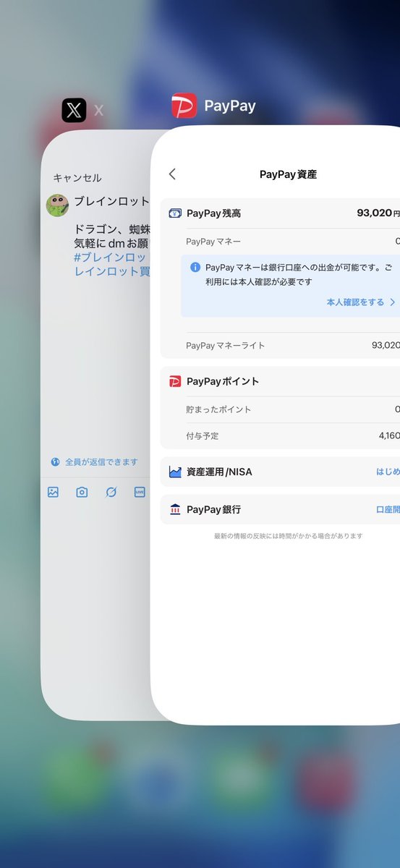The width and height of the screenshot is (400, 868).
Task: Tap the globe icon beside 全員が返信できます
Action: (55, 461)
